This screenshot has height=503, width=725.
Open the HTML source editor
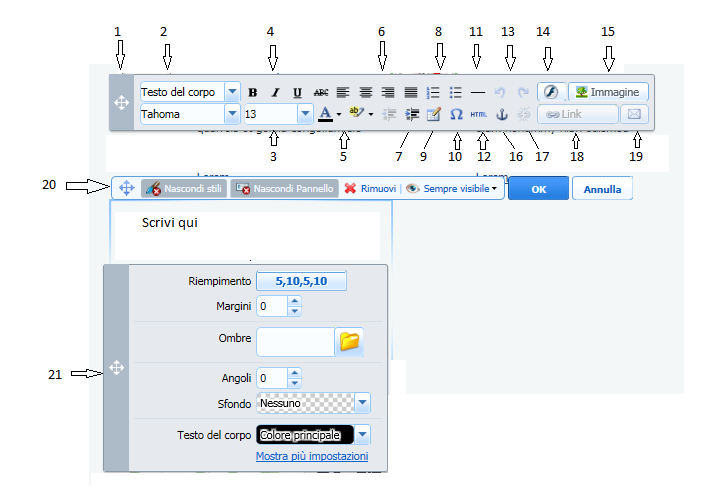pos(479,114)
